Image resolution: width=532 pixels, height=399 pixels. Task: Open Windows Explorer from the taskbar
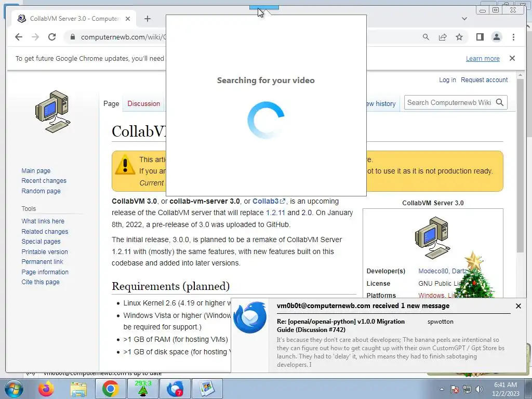point(78,389)
